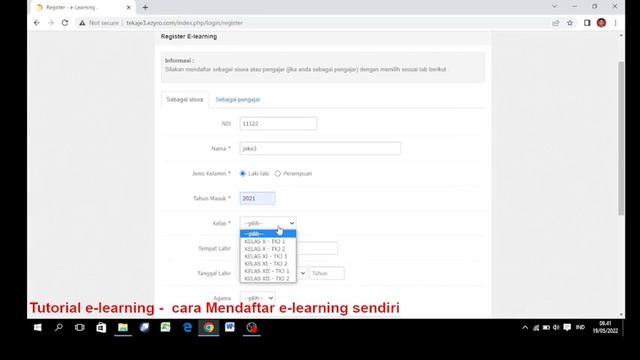
Task: Open the tab search chevron
Action: [x=554, y=7]
